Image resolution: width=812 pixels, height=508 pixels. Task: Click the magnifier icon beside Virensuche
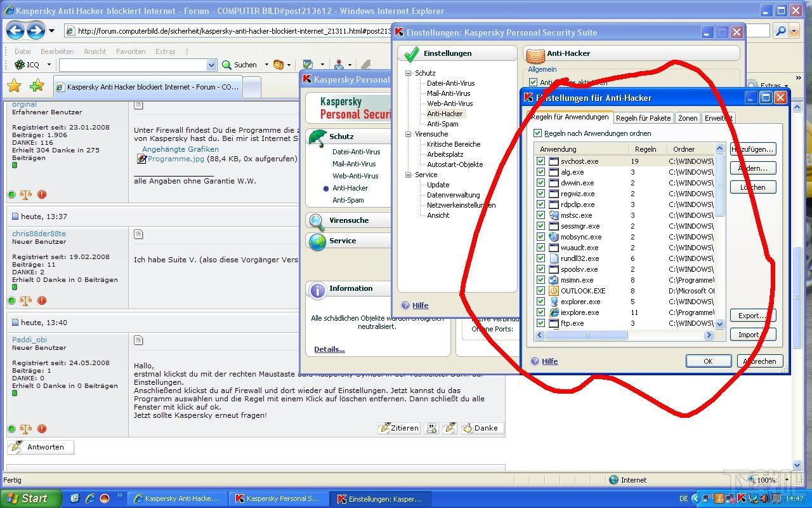[317, 220]
